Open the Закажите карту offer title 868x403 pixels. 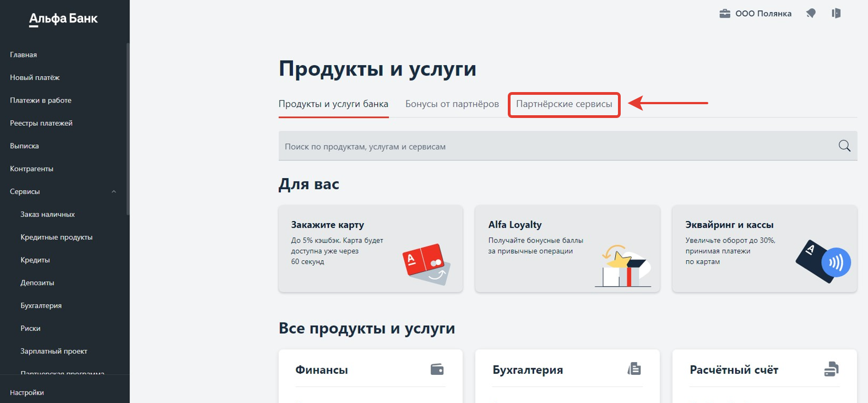[x=327, y=224]
